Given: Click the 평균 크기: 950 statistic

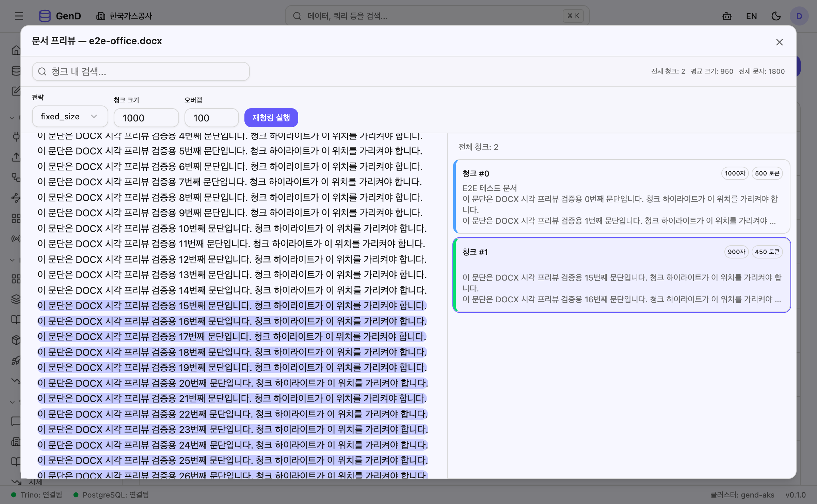Looking at the screenshot, I should point(712,71).
